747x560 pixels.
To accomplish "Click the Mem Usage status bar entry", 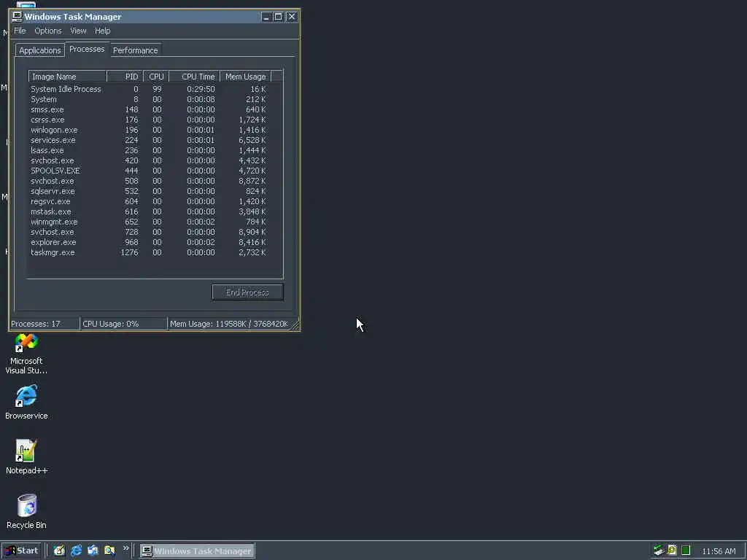I will click(229, 324).
